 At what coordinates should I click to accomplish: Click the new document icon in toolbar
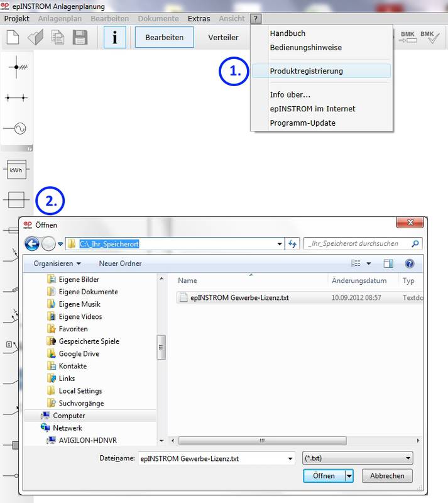tap(13, 37)
